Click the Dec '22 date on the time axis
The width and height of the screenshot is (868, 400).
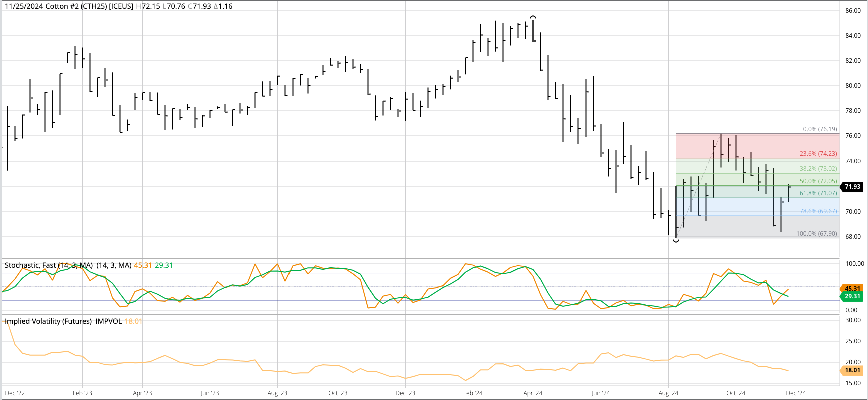pos(15,393)
